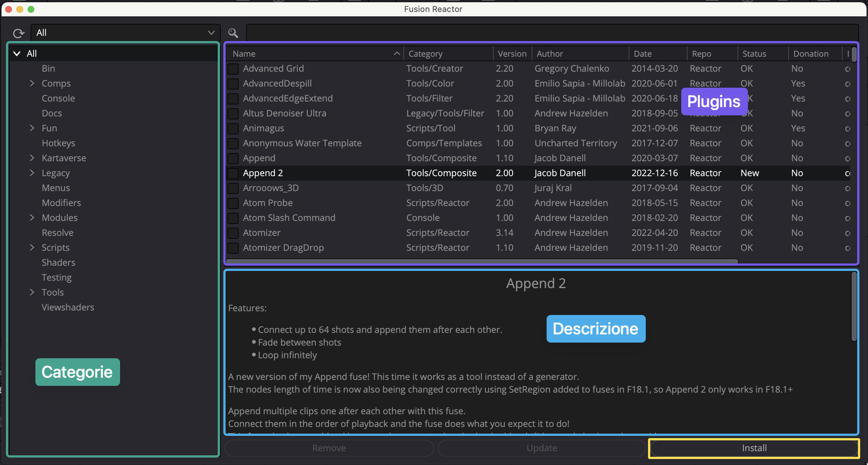Check the AdvancedDespill checkbox
Image resolution: width=868 pixels, height=465 pixels.
pos(233,84)
